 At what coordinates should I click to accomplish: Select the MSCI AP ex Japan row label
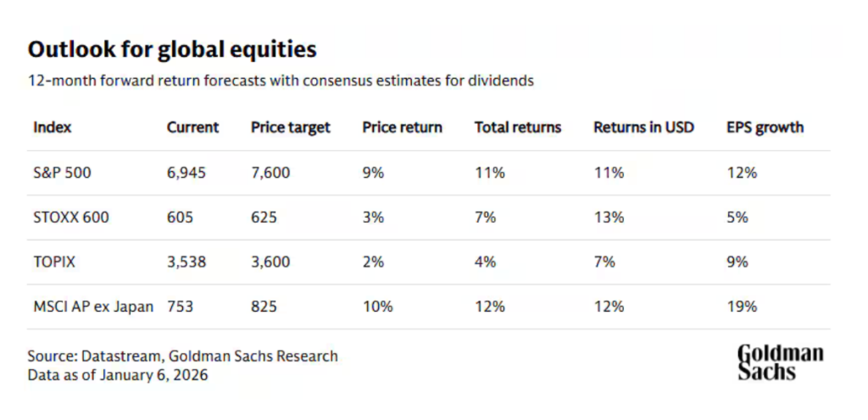(93, 307)
